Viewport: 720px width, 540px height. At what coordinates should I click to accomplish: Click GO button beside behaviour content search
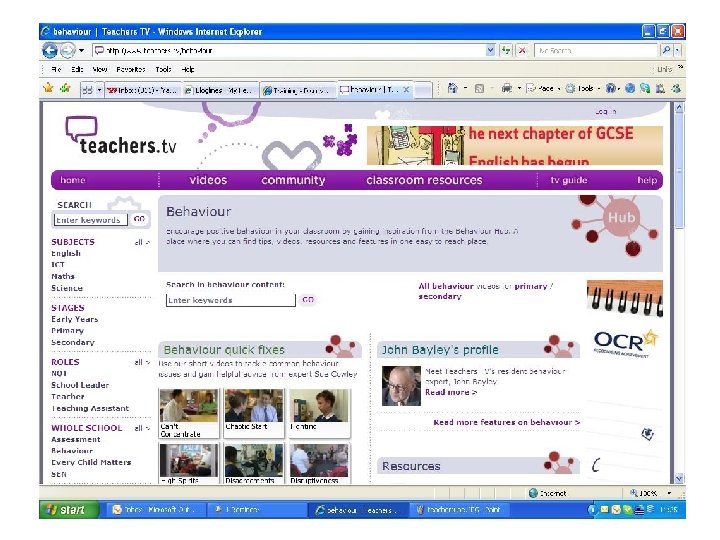pyautogui.click(x=308, y=300)
